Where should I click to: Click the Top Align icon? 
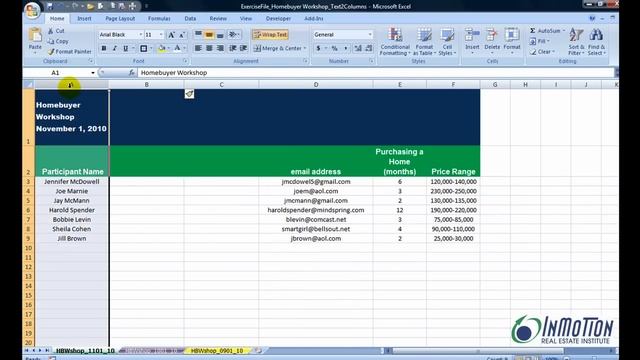(198, 35)
